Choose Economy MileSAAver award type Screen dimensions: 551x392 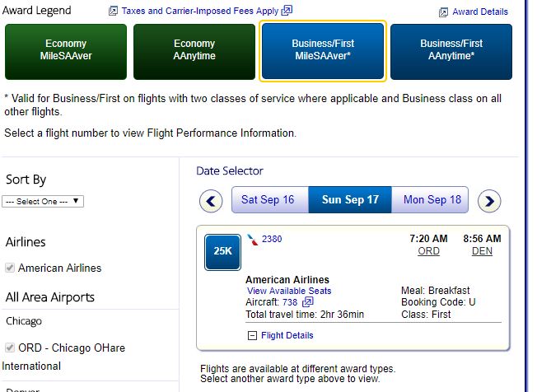coord(66,51)
